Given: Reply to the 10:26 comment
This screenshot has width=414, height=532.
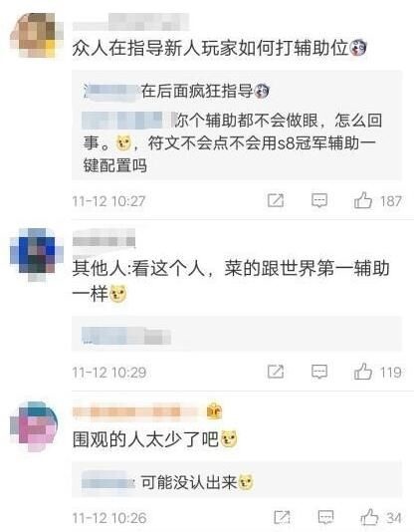Looking at the screenshot, I should pyautogui.click(x=325, y=517).
